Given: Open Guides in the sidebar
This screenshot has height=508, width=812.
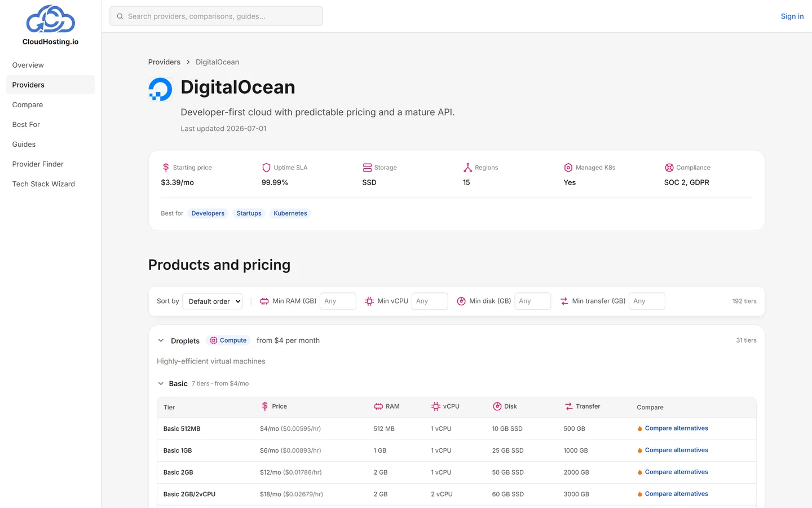Looking at the screenshot, I should [x=50, y=144].
